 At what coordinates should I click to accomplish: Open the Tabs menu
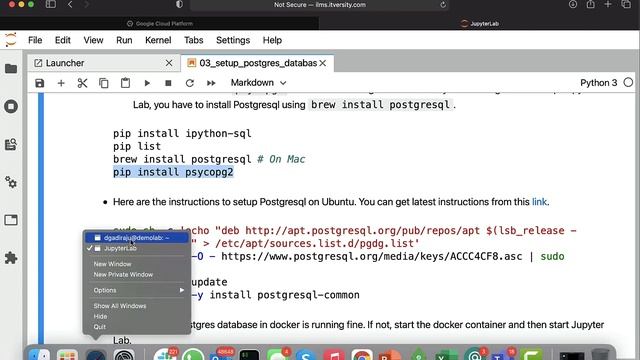[193, 40]
